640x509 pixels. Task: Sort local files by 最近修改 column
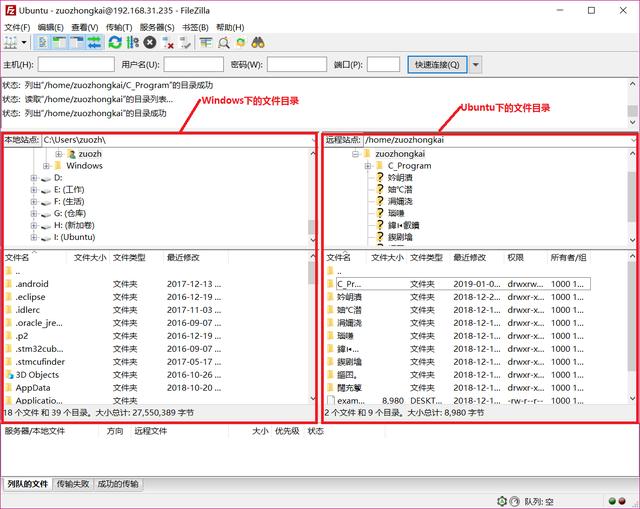click(196, 258)
